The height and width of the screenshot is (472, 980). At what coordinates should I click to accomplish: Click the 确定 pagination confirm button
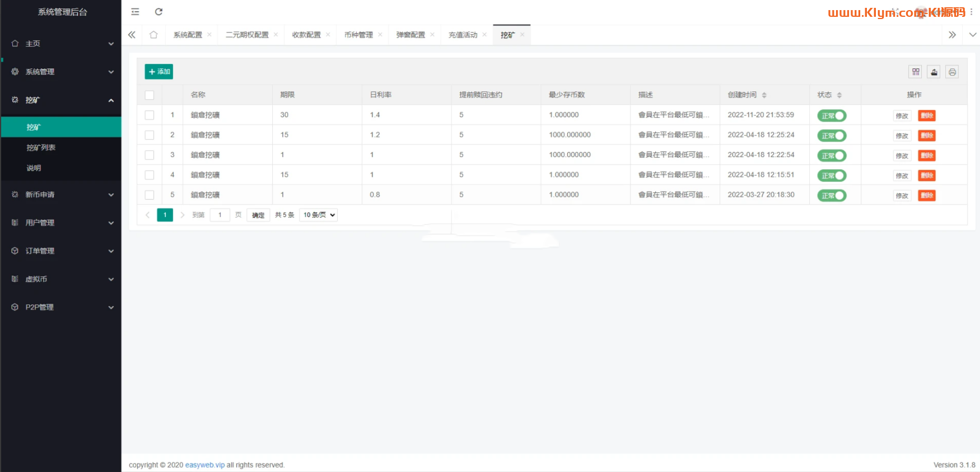click(258, 215)
